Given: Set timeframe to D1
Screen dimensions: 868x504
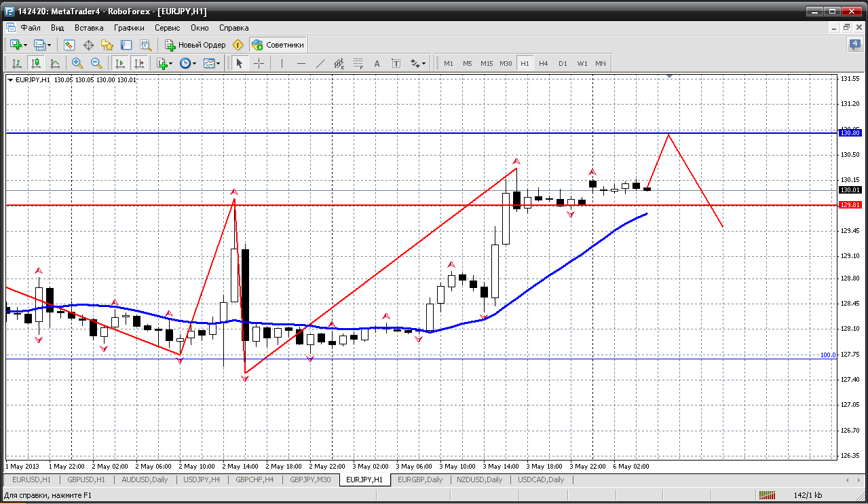Looking at the screenshot, I should point(563,63).
